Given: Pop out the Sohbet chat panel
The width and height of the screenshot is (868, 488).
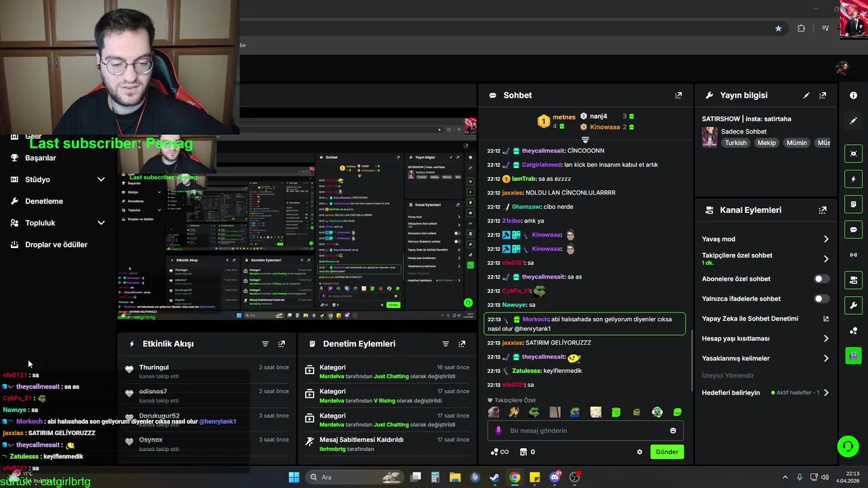Looking at the screenshot, I should pos(678,96).
